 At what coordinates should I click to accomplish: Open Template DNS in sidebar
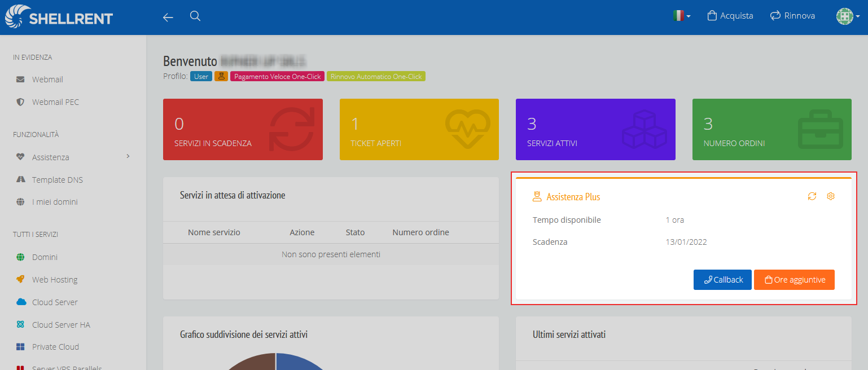pyautogui.click(x=58, y=180)
